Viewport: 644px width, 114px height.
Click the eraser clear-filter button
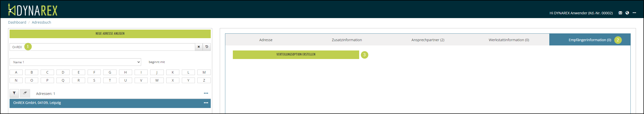point(25,93)
